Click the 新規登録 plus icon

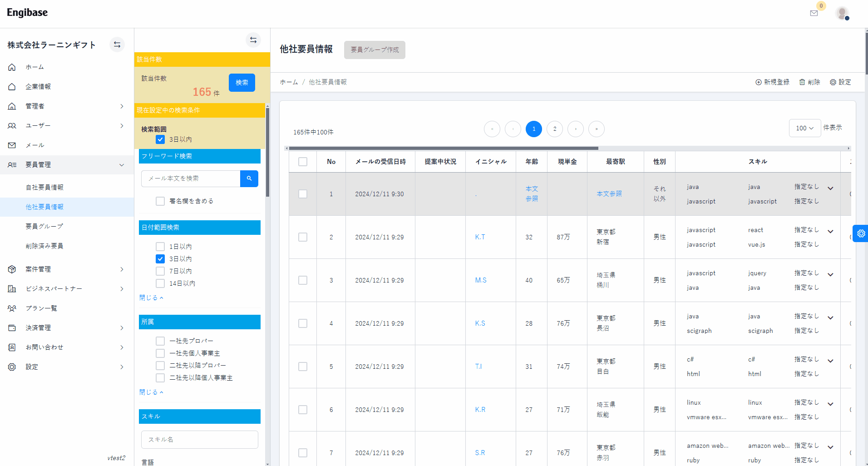point(758,82)
